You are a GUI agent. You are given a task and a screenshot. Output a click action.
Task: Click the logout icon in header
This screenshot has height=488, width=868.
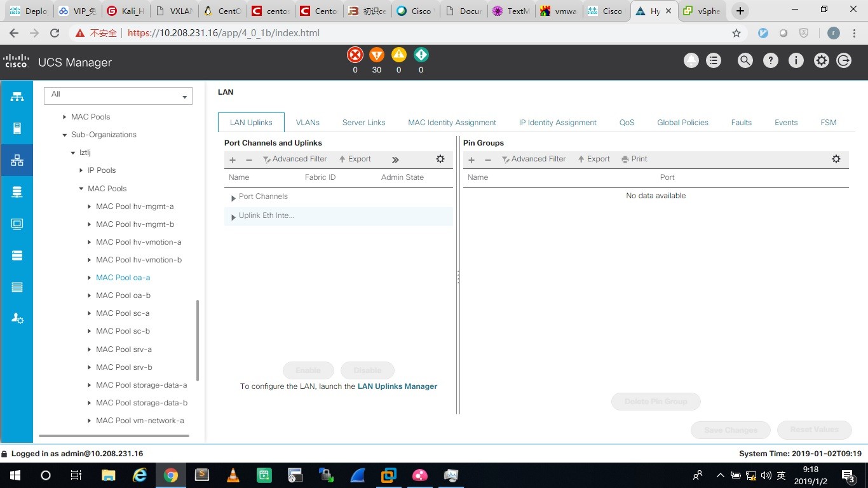pos(844,61)
